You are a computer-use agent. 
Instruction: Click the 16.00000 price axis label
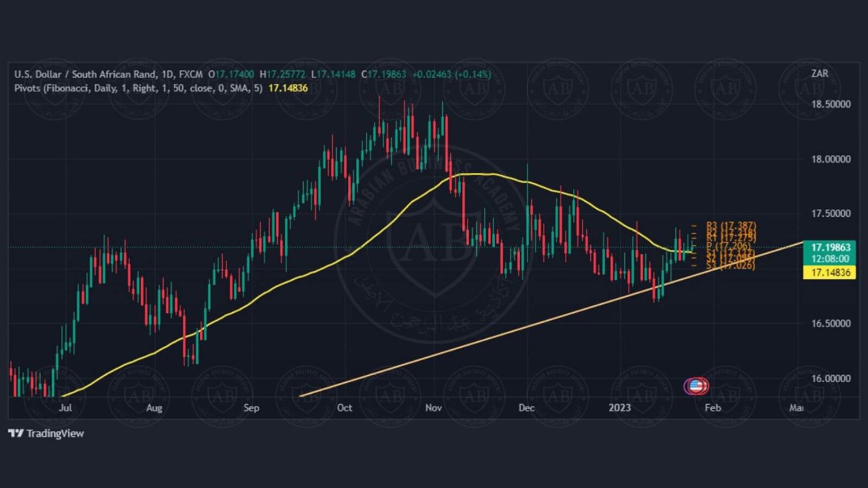[831, 378]
